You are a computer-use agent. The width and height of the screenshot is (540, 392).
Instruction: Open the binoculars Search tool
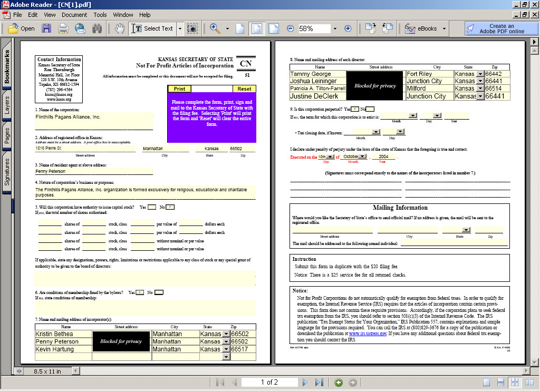(97, 28)
